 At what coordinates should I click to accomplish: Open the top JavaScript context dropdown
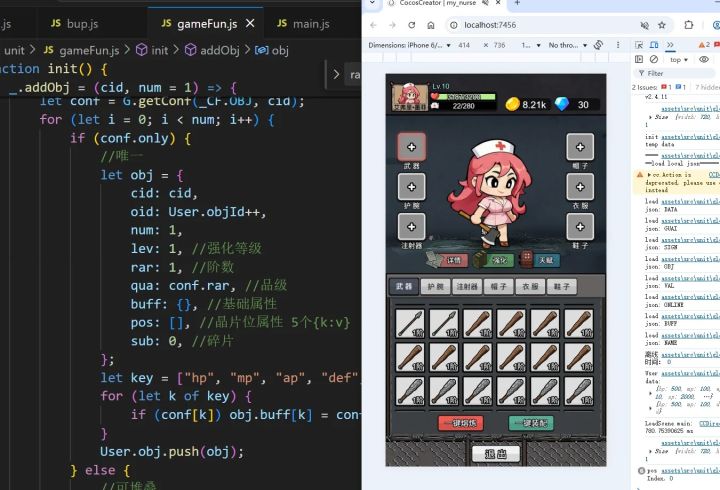[x=679, y=60]
